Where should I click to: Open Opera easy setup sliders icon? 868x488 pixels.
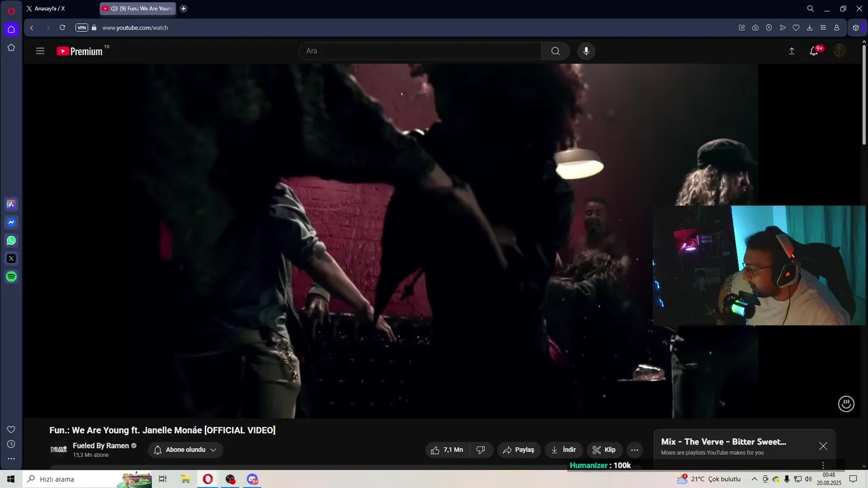click(x=823, y=28)
